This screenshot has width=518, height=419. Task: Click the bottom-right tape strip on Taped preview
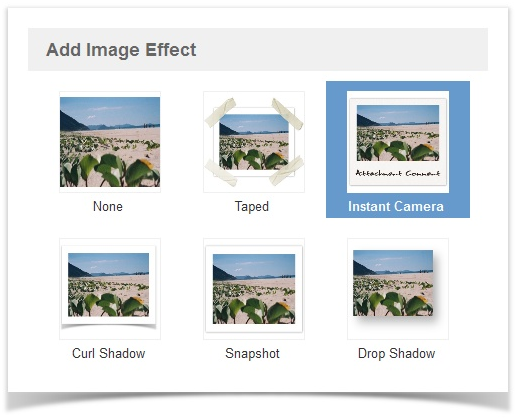coord(287,171)
